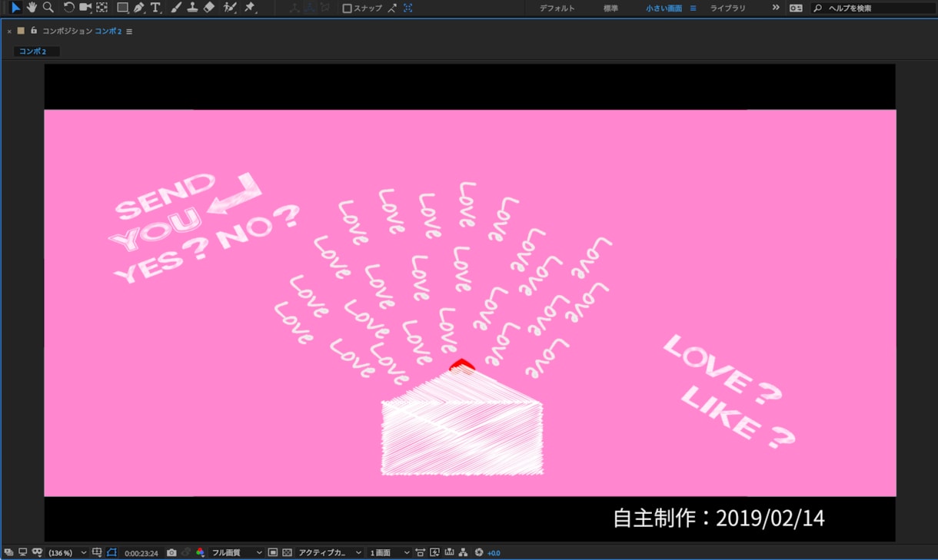938x560 pixels.
Task: Select the Selection arrow tool
Action: click(15, 8)
